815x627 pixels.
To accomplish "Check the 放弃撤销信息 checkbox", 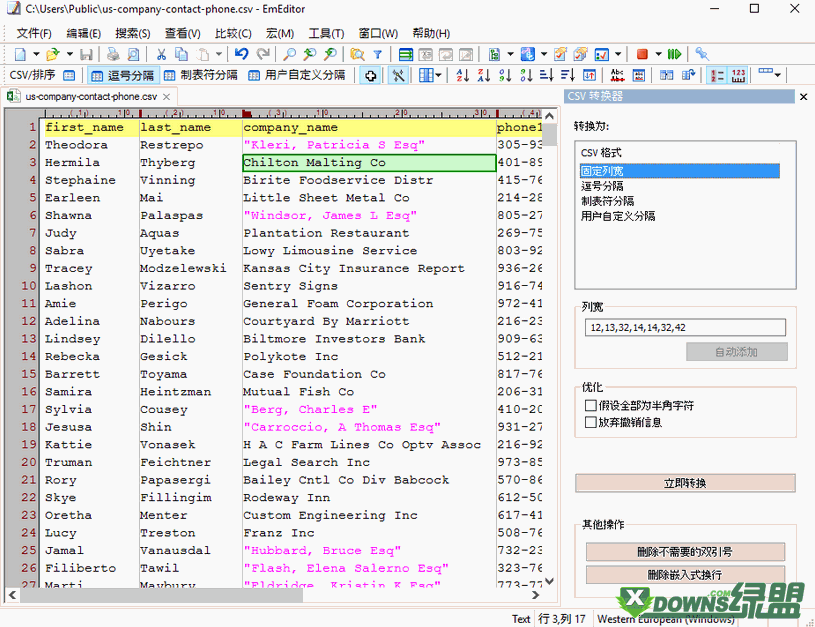I will click(x=590, y=422).
